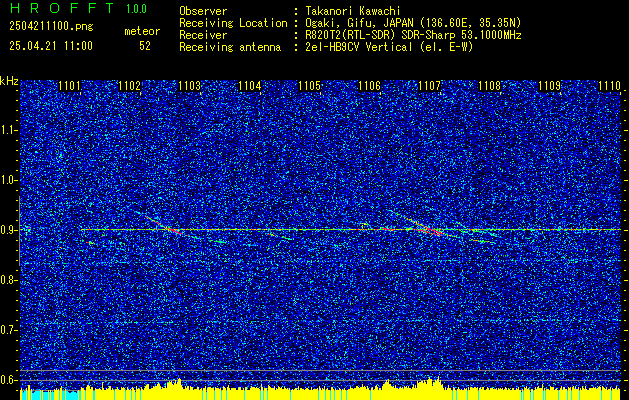Select the 1102 time marker
Image resolution: width=629 pixels, height=400 pixels.
tap(130, 86)
